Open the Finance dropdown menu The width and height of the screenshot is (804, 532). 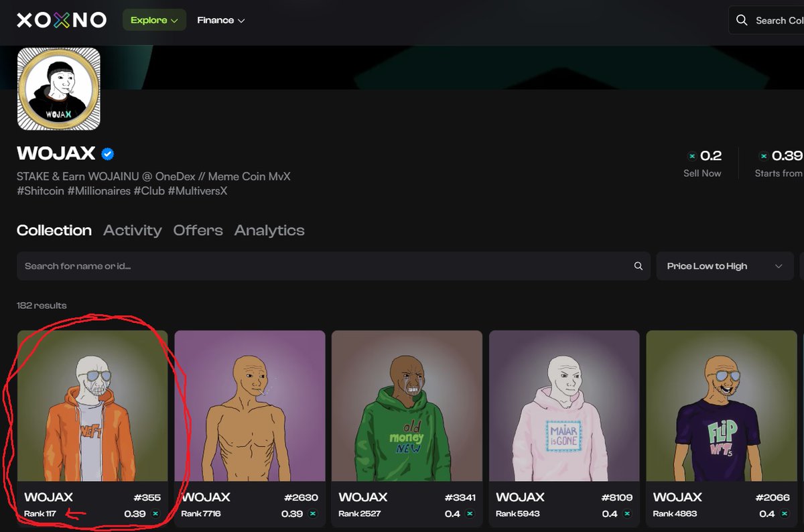pos(221,20)
